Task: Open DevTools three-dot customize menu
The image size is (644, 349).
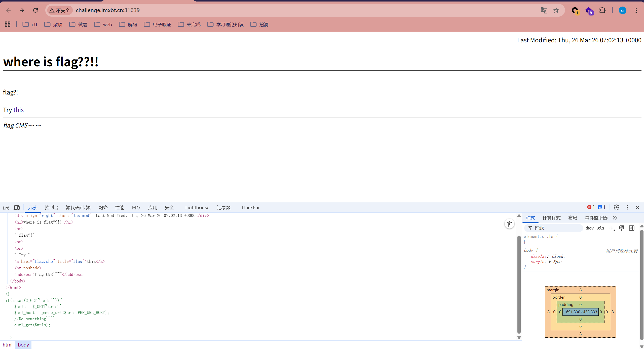Action: tap(627, 207)
